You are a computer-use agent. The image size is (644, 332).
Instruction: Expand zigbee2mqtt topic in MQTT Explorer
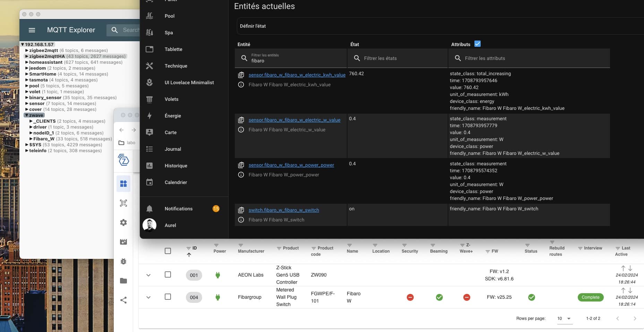[x=27, y=51]
